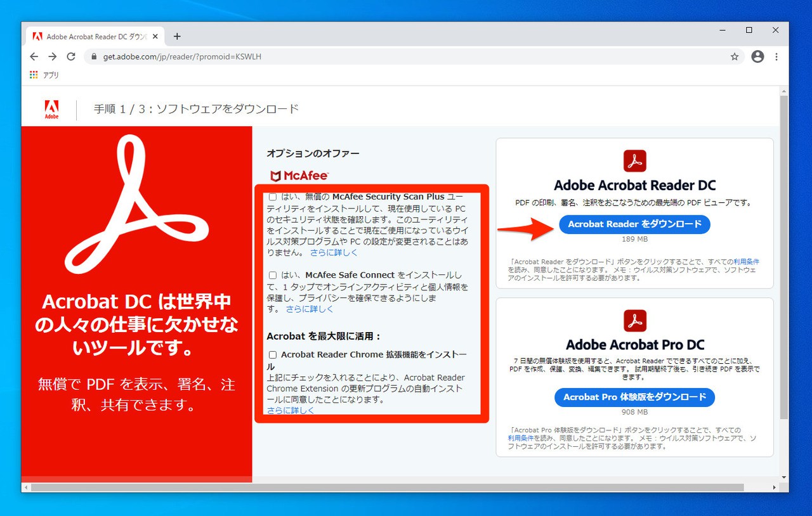Viewport: 812px width, 516px height.
Task: Click the large white Acrobat logo on red panel
Action: tap(137, 204)
